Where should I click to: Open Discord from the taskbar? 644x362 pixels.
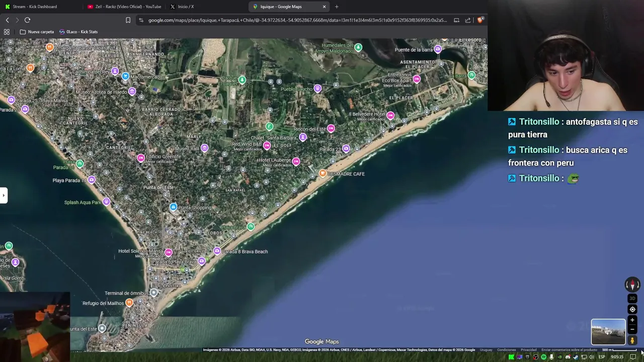(x=568, y=357)
